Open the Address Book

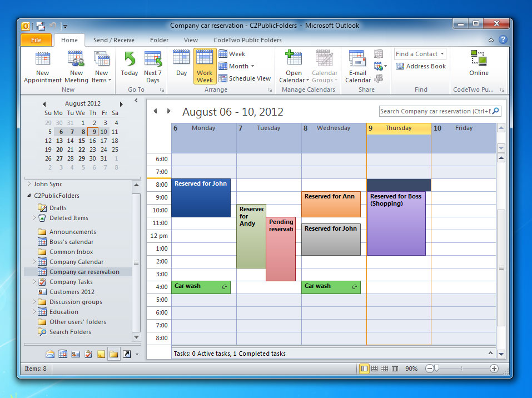pyautogui.click(x=421, y=66)
